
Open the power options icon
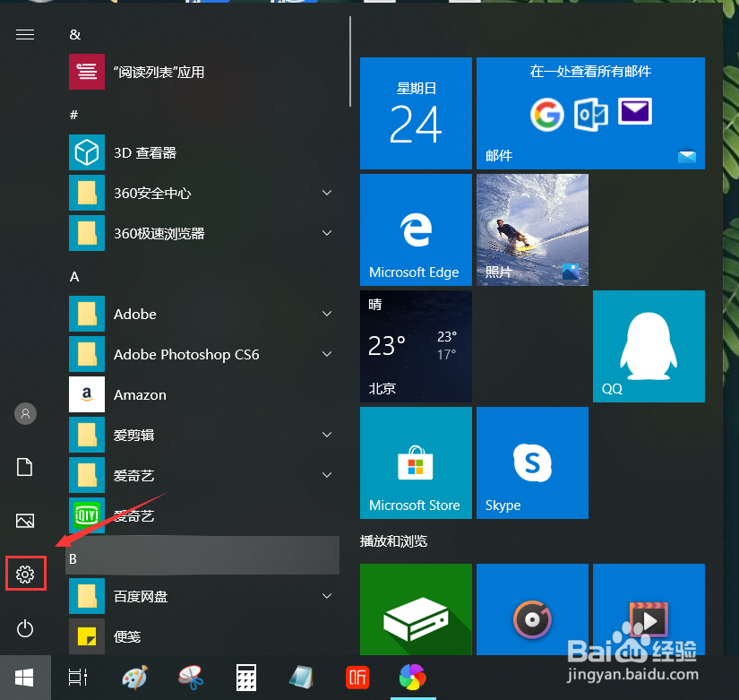coord(25,628)
